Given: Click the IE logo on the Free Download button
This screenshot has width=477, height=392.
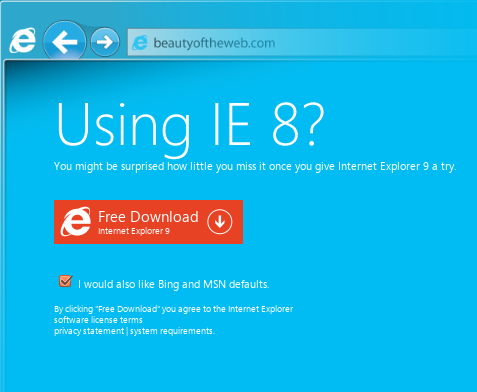Looking at the screenshot, I should [76, 221].
